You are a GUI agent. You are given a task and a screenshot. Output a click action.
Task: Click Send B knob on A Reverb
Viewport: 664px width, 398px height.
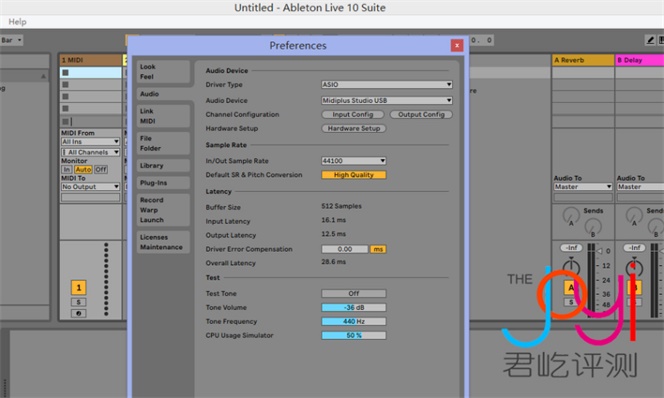[593, 227]
